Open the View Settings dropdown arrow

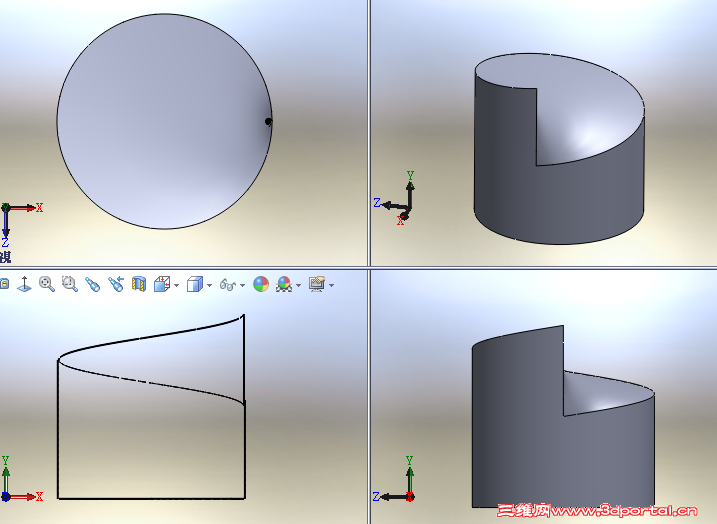point(332,285)
